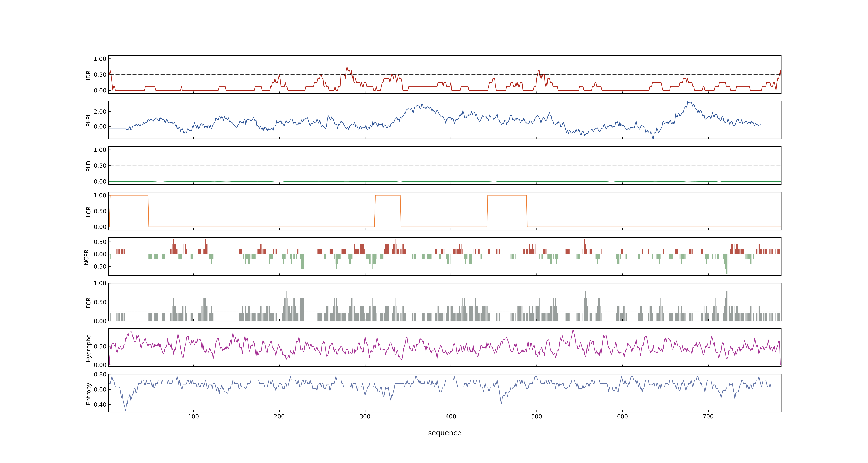
Task: Select the 300 tick label on x-axis
Action: point(365,416)
